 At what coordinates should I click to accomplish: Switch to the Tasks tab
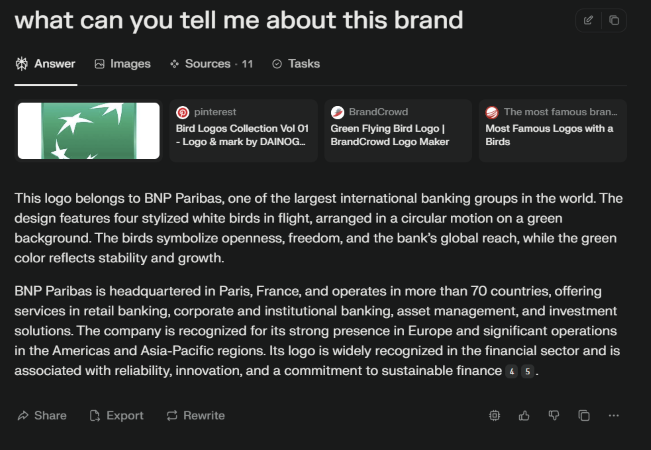(x=296, y=64)
